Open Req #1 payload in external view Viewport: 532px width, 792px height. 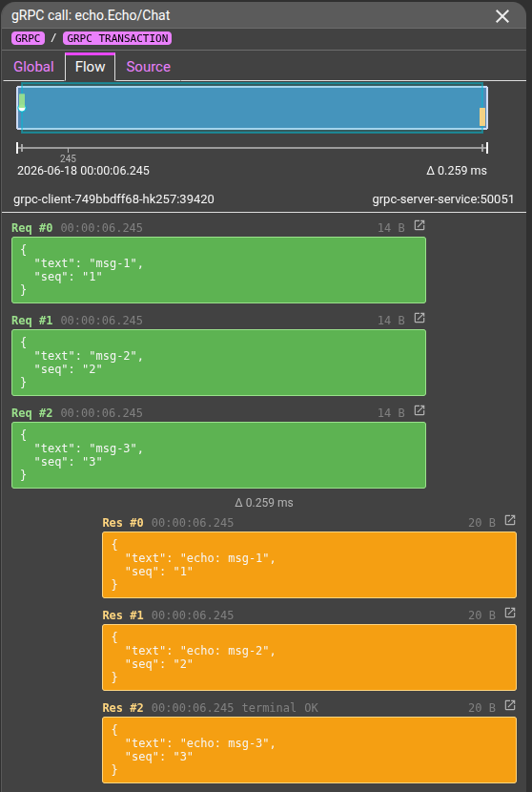coord(419,318)
